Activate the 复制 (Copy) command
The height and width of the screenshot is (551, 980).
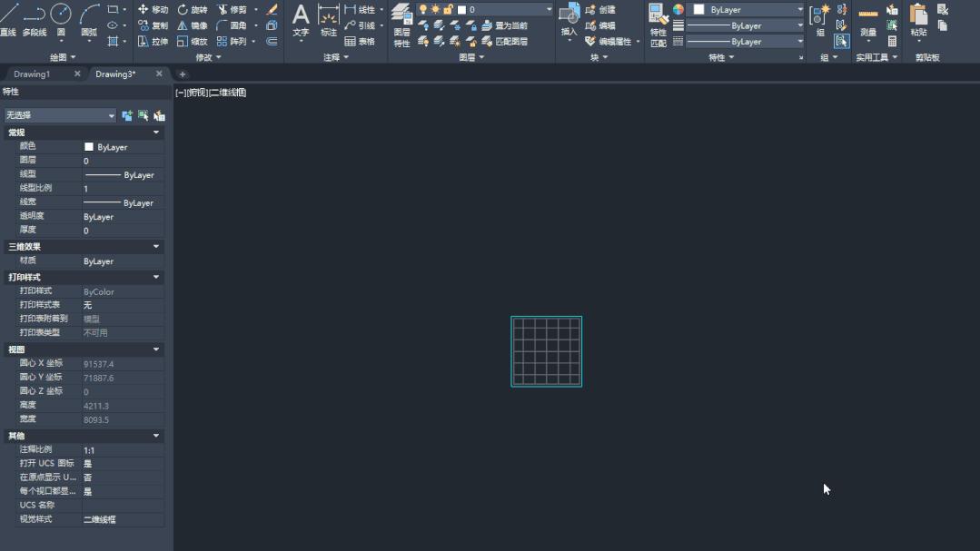(x=153, y=25)
